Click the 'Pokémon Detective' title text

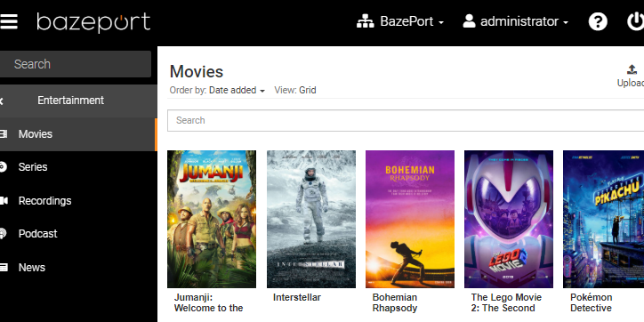point(591,302)
